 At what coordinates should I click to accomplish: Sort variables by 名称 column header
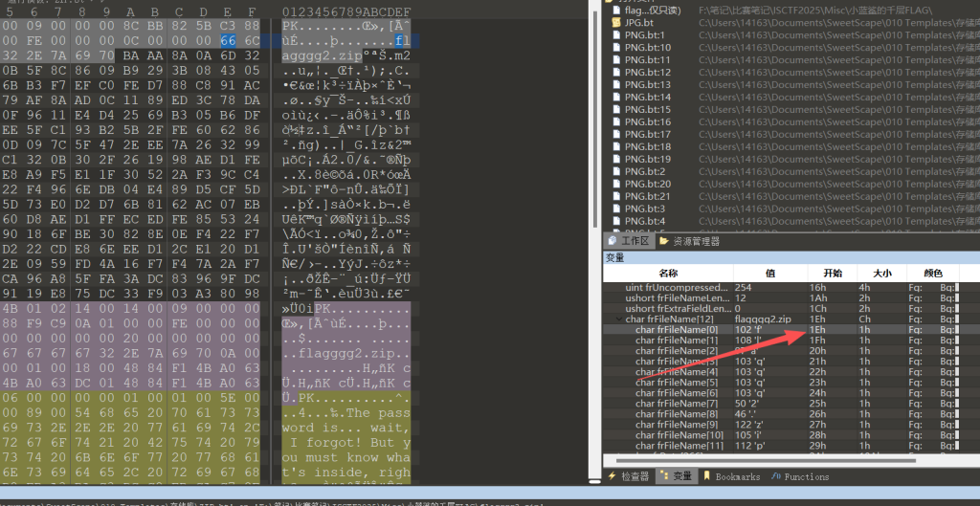pos(667,273)
